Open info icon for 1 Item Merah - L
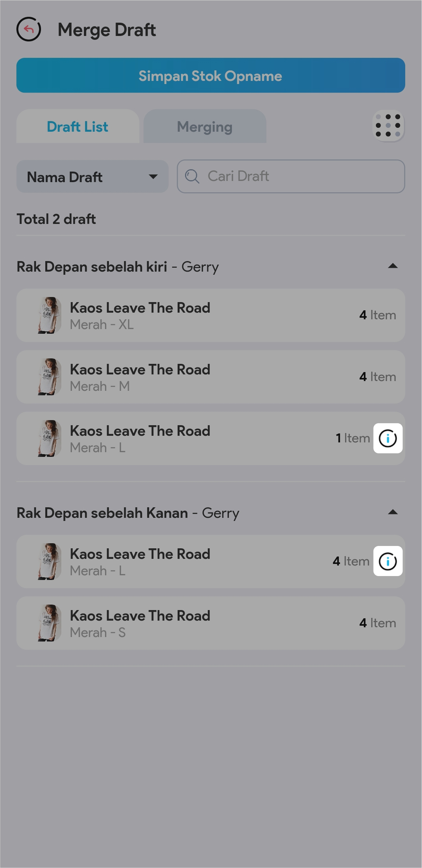Image resolution: width=422 pixels, height=868 pixels. point(388,438)
